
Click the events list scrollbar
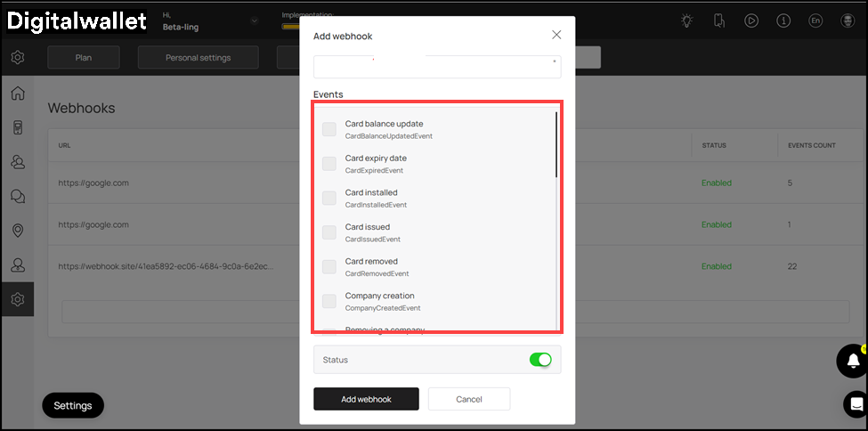click(x=556, y=144)
